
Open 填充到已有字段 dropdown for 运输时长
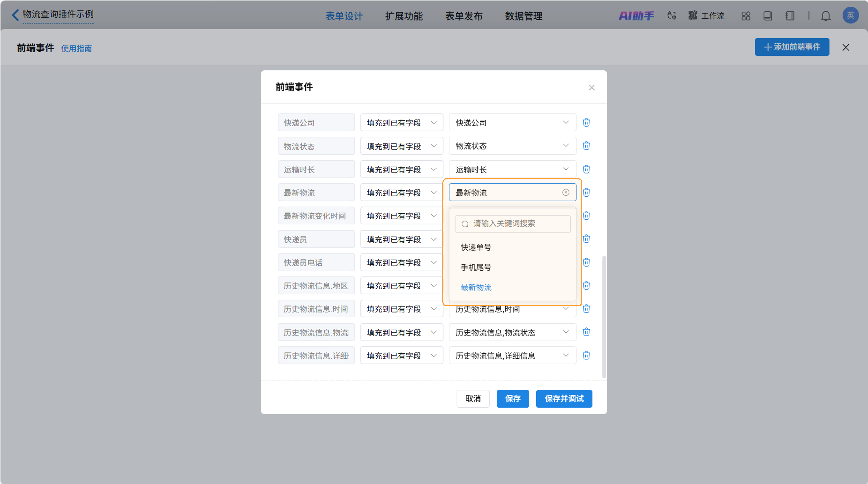[x=401, y=169]
